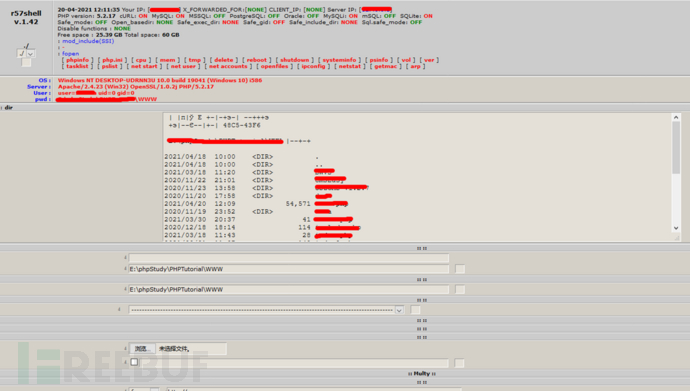Click the Multy section header
690x391 pixels.
click(x=422, y=373)
